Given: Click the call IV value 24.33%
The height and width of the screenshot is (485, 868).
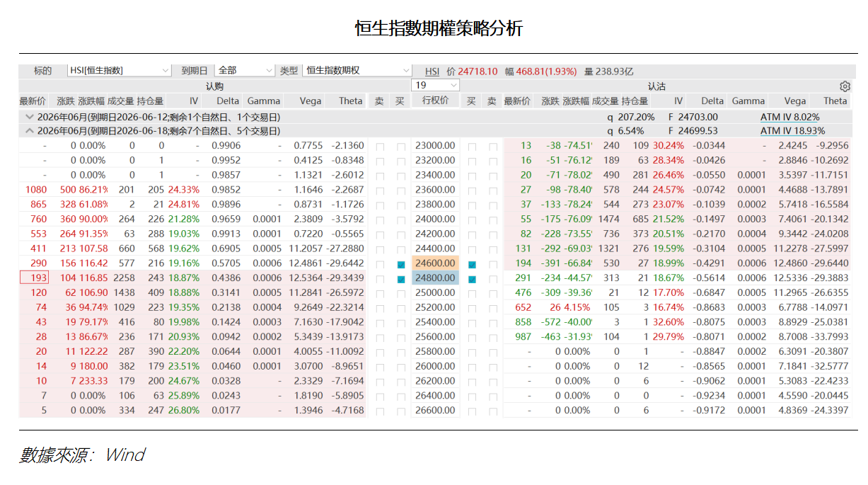Looking at the screenshot, I should coord(184,190).
